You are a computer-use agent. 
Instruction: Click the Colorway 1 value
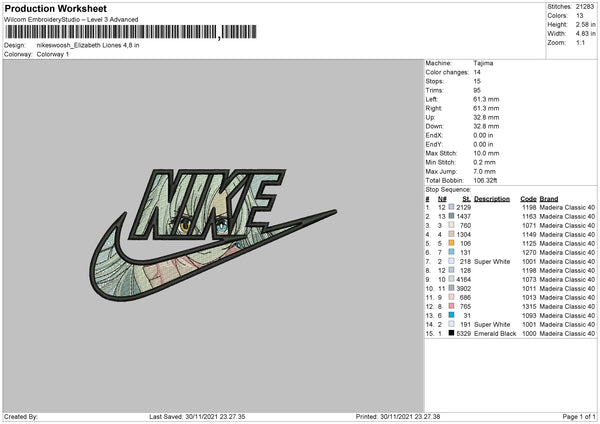point(53,54)
